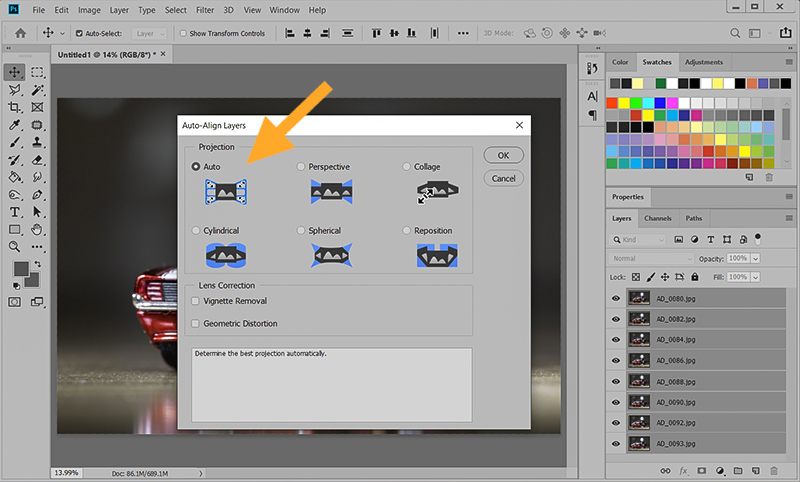Switch to the Channels tab
This screenshot has height=482, width=800.
(x=657, y=218)
